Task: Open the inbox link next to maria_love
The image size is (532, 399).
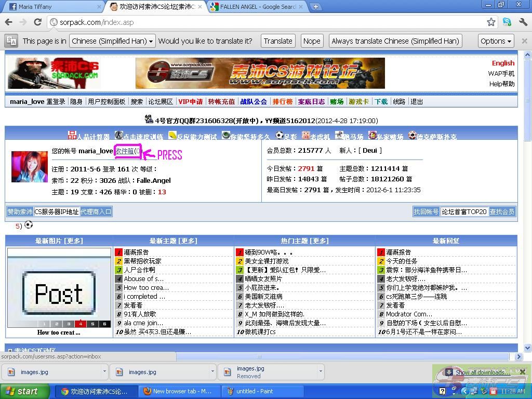Action: (127, 151)
